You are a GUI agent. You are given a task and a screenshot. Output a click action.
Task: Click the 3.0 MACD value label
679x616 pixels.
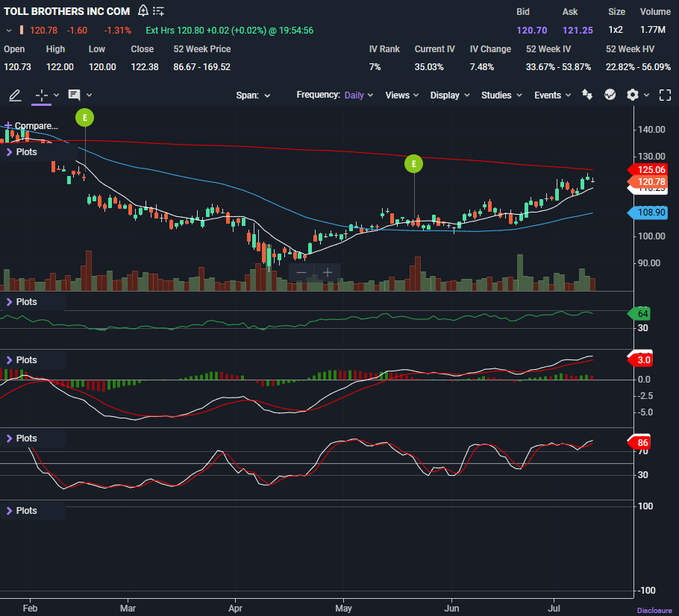coord(640,360)
